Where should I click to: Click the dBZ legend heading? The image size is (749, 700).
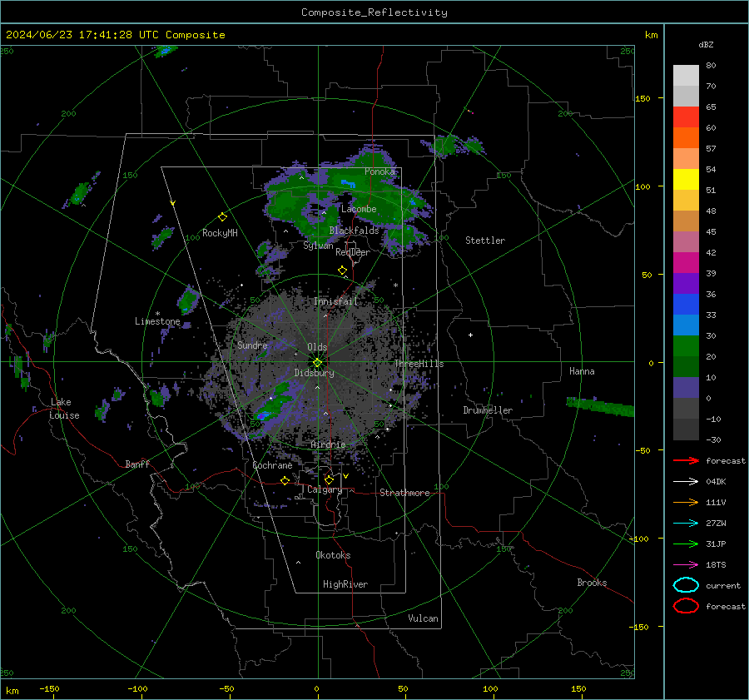pos(706,45)
